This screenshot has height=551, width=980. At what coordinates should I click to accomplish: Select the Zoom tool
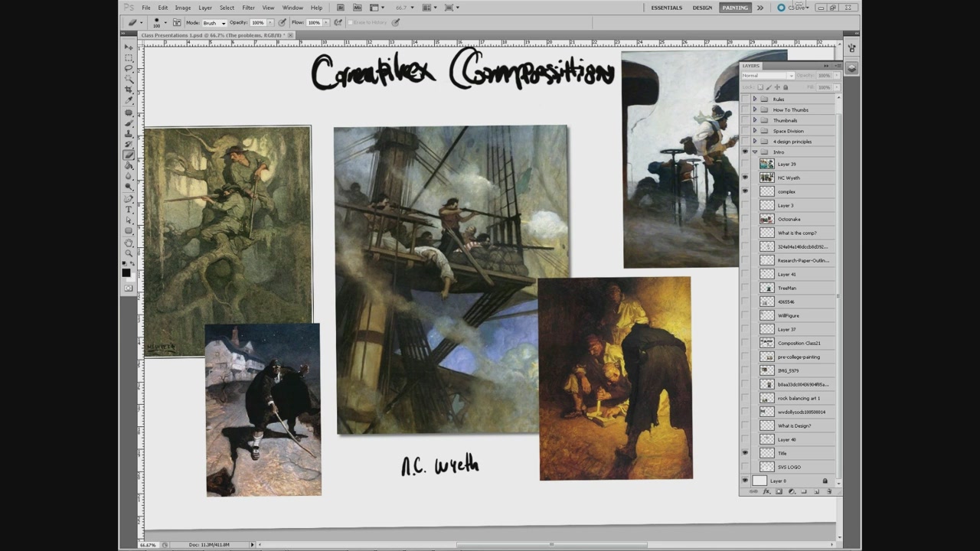click(129, 253)
